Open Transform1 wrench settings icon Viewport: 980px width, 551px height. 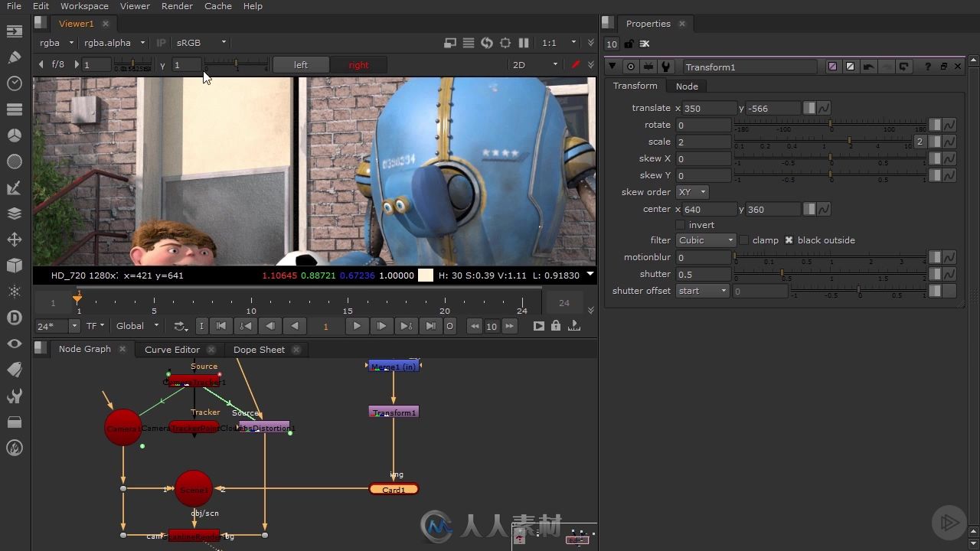tap(666, 67)
